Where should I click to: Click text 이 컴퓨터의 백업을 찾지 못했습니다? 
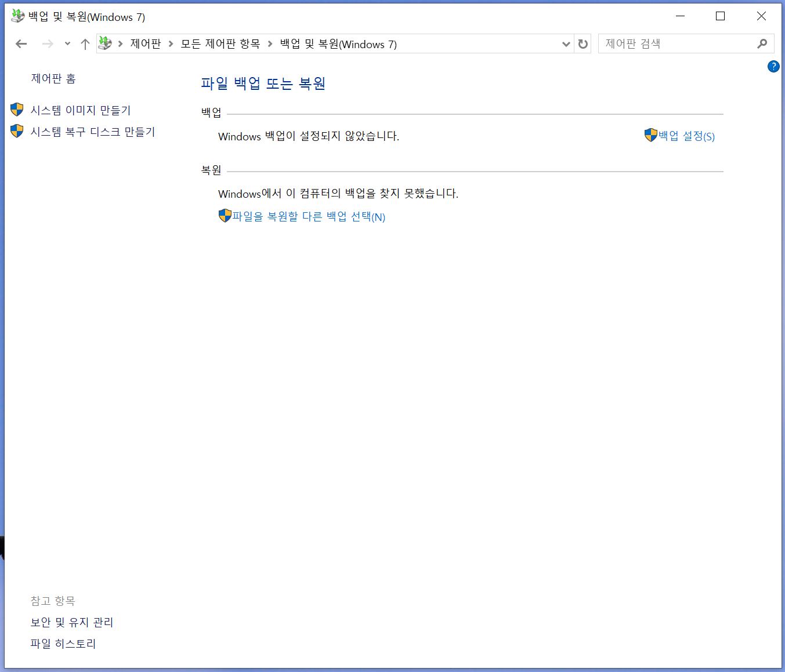pyautogui.click(x=372, y=194)
